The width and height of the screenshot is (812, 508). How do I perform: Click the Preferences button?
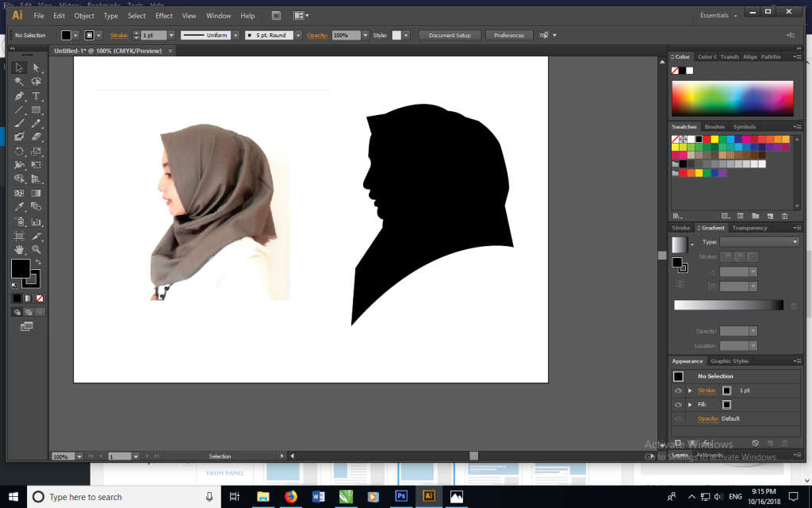click(x=509, y=35)
